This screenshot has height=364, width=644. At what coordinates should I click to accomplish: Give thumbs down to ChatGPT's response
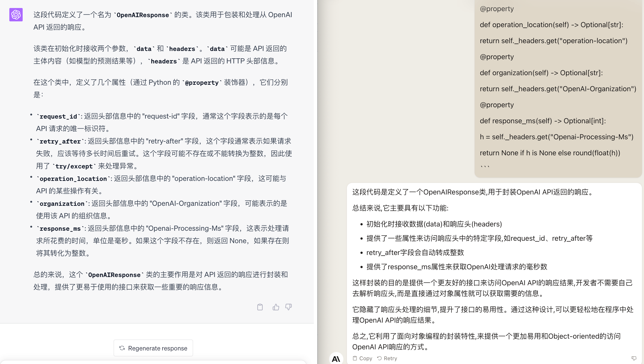tap(288, 307)
